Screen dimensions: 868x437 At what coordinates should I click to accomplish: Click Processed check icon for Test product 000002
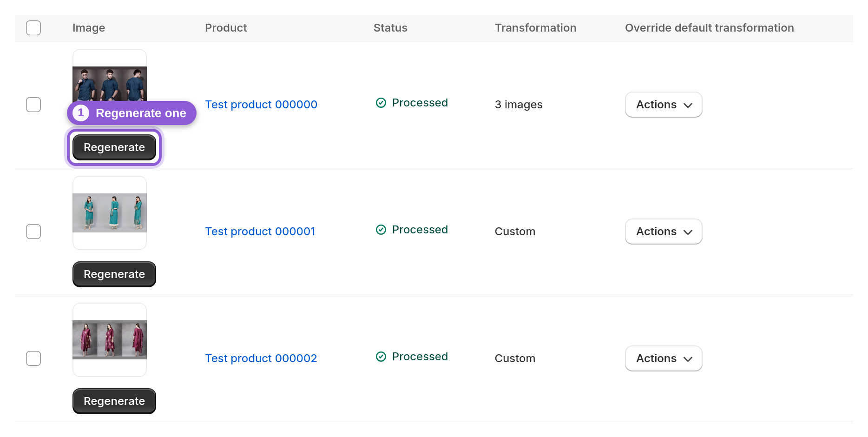(x=381, y=357)
